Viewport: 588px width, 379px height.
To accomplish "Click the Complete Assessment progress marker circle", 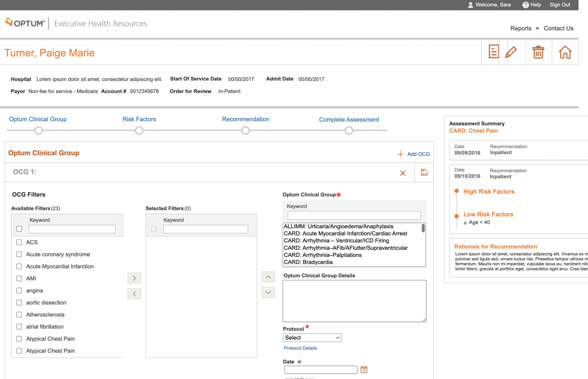I will click(349, 131).
